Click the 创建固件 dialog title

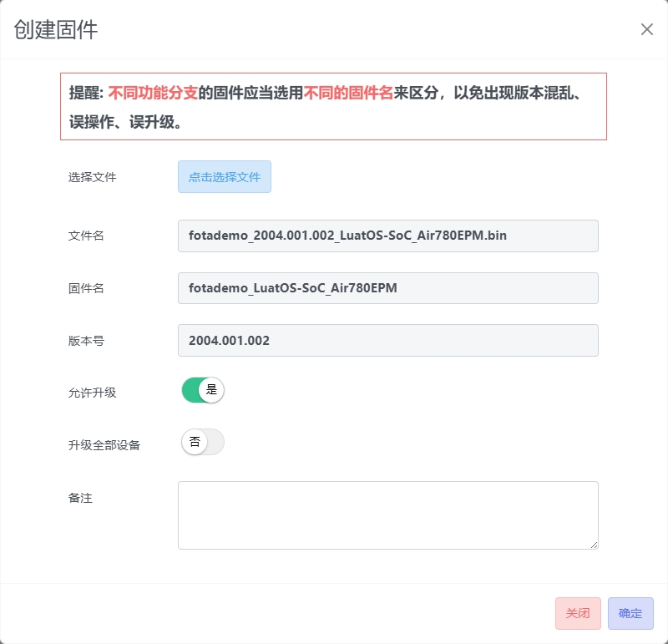(x=56, y=30)
